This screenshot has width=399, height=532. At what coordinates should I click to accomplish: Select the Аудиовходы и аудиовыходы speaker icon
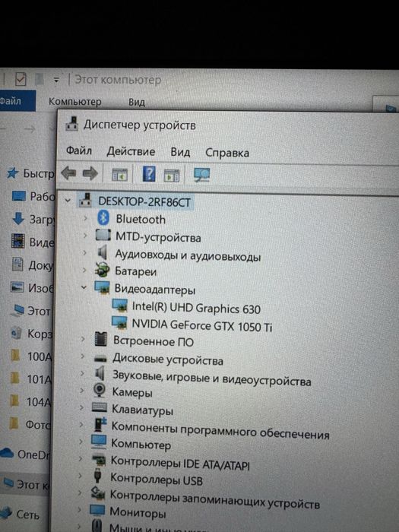point(102,253)
